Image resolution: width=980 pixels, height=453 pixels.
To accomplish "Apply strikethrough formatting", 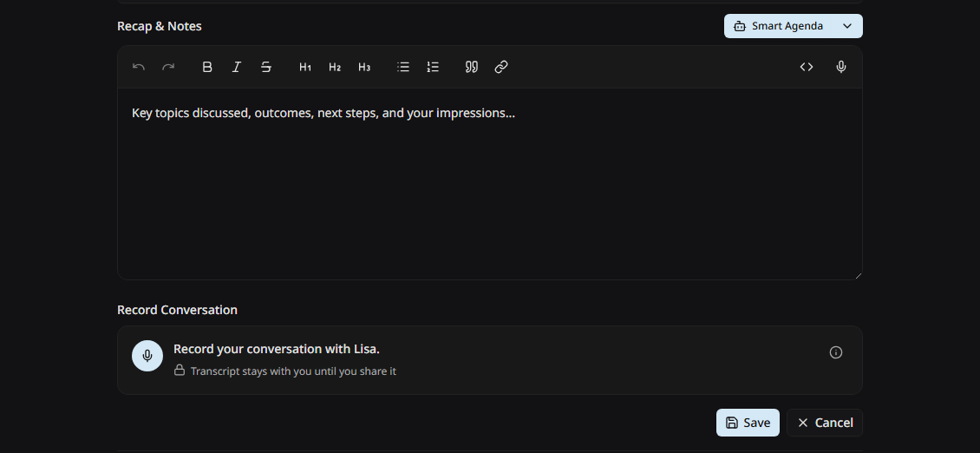I will click(x=266, y=67).
